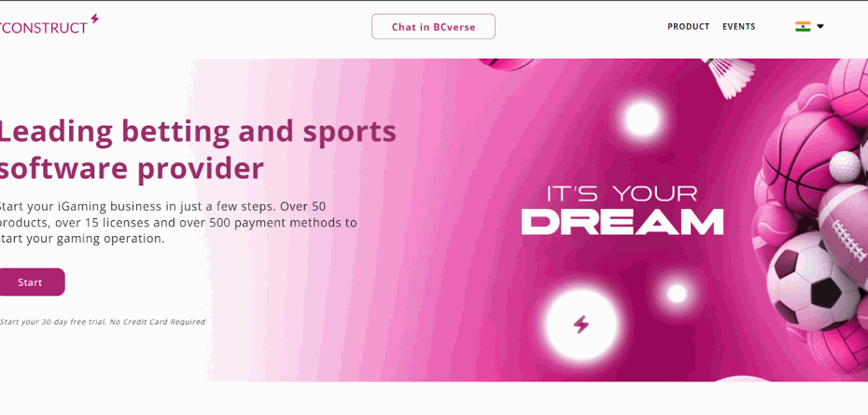Screen dimensions: 868x415
Task: Click the free trial note text
Action: click(103, 322)
